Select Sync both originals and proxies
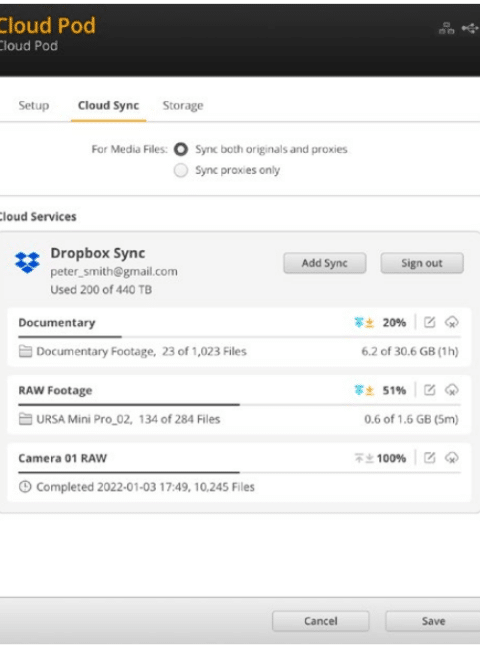Viewport: 480px width, 650px height. 181,149
